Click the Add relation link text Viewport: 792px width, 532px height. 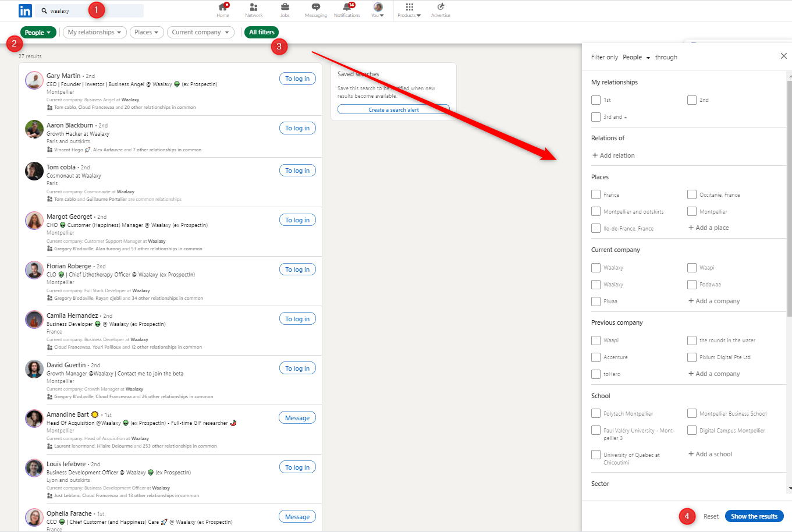(617, 155)
